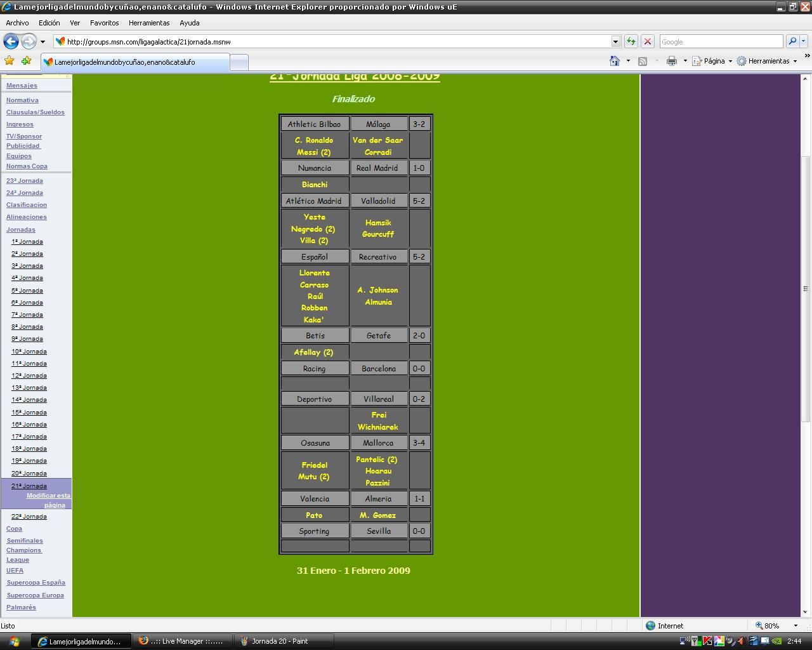Expand the 80% zoom level dropdown

796,626
